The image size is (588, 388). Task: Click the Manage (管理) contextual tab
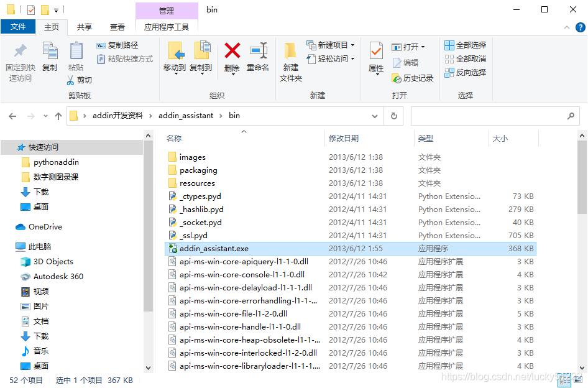167,11
